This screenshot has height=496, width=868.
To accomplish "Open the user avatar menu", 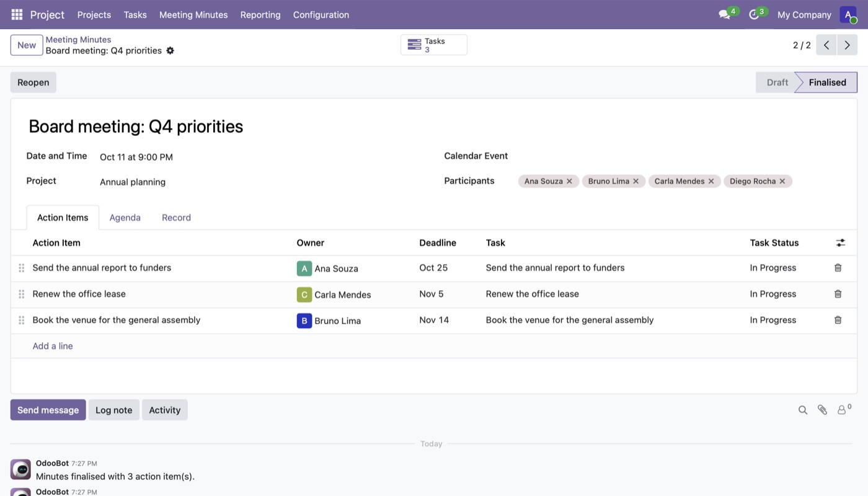I will point(848,14).
